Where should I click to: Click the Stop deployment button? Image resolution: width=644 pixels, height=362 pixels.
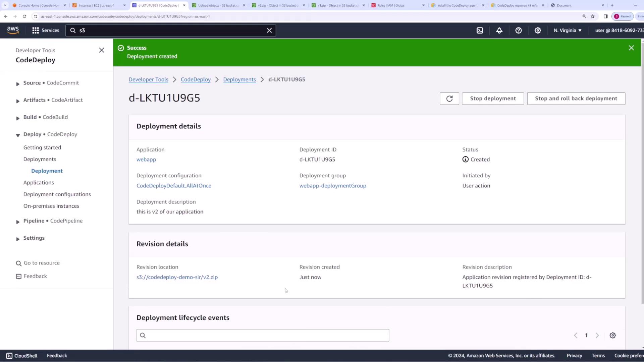(x=493, y=99)
